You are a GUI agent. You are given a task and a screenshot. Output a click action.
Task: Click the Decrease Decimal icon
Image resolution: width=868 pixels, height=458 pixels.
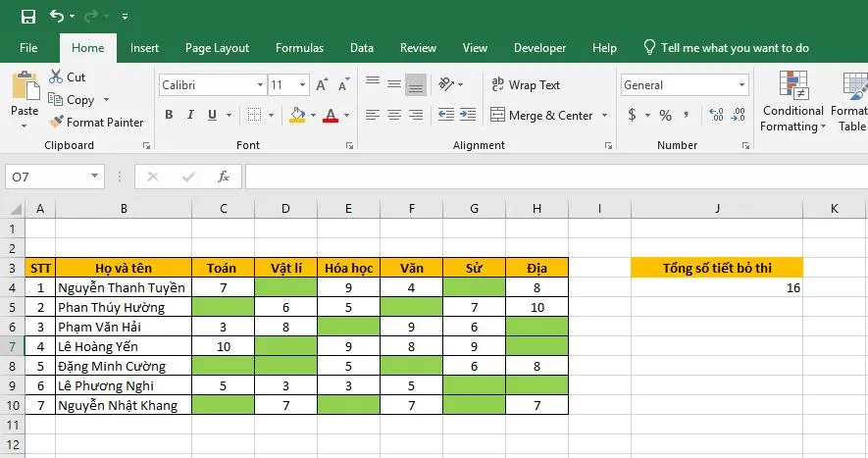[738, 115]
